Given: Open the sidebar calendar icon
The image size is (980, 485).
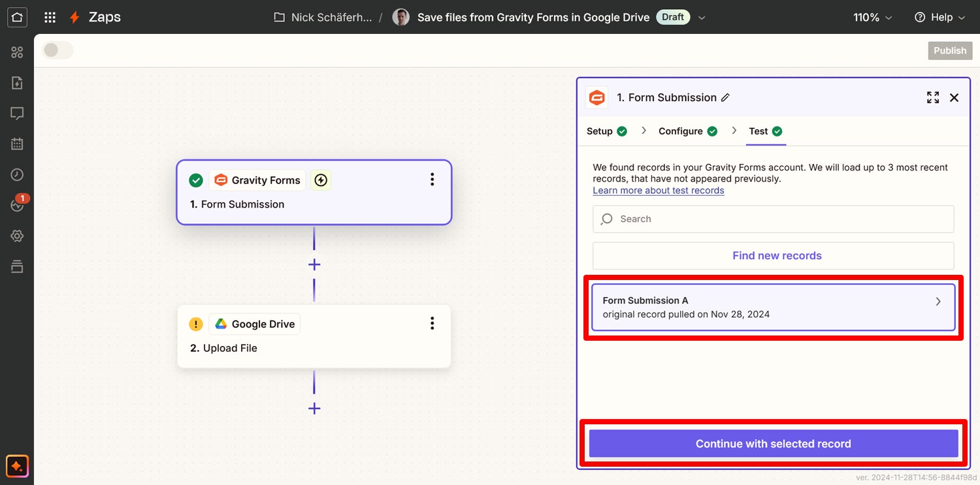Looking at the screenshot, I should click(x=17, y=144).
